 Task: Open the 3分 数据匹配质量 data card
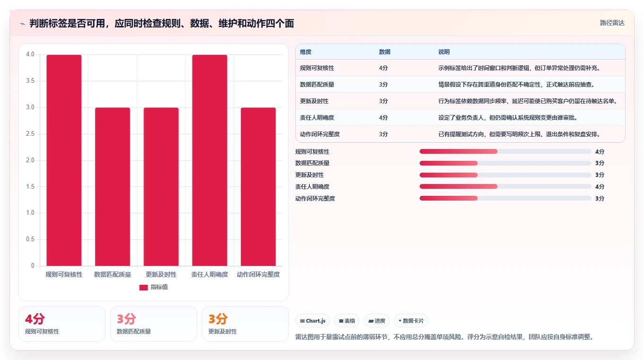(x=154, y=324)
